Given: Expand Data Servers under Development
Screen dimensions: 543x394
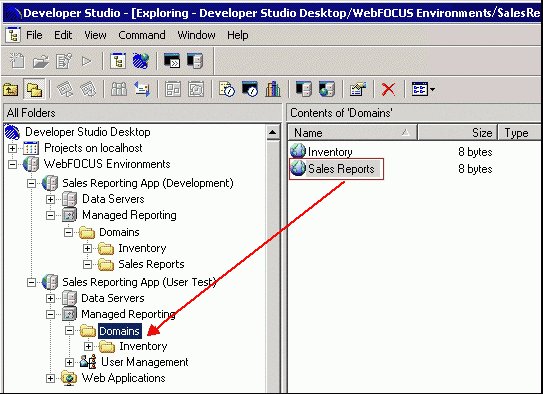Looking at the screenshot, I should [50, 199].
